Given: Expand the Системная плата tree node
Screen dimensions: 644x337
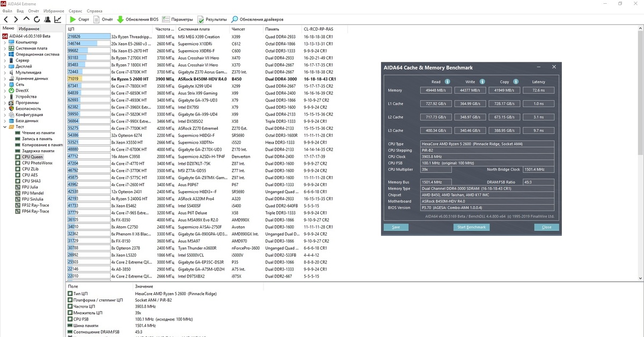Looking at the screenshot, I should [x=5, y=48].
